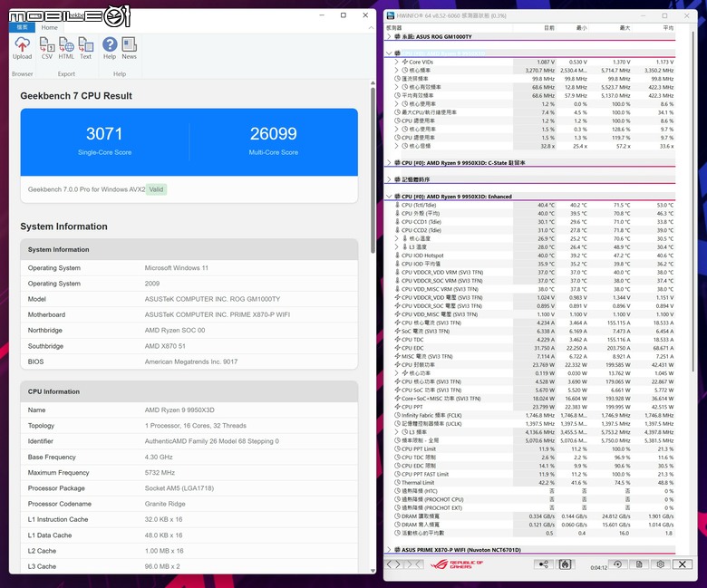Click the Geekbench vertical scrollbar thumb
Image resolution: width=707 pixels, height=588 pixels.
(x=373, y=169)
